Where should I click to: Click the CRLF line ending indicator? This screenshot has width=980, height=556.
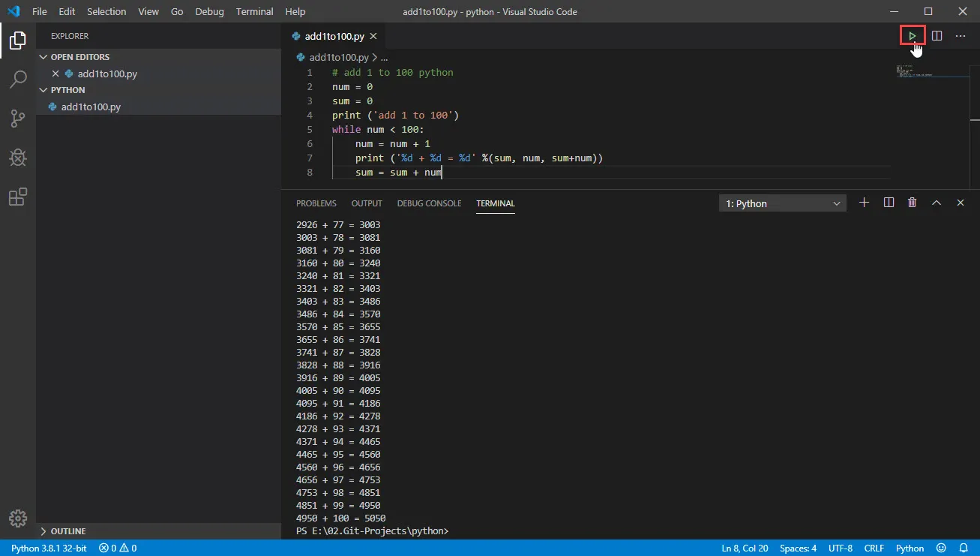(874, 548)
